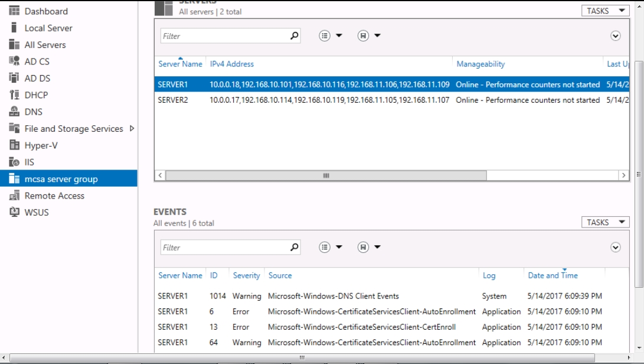Sort events by Source column
Viewport: 644px width, 364px height.
coord(280,275)
